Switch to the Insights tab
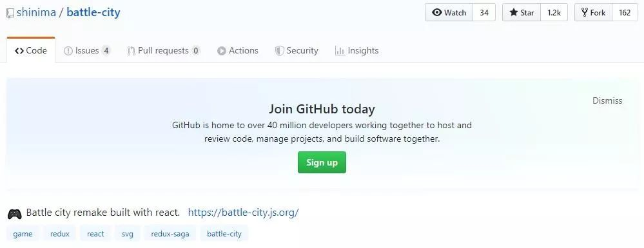 click(x=356, y=50)
